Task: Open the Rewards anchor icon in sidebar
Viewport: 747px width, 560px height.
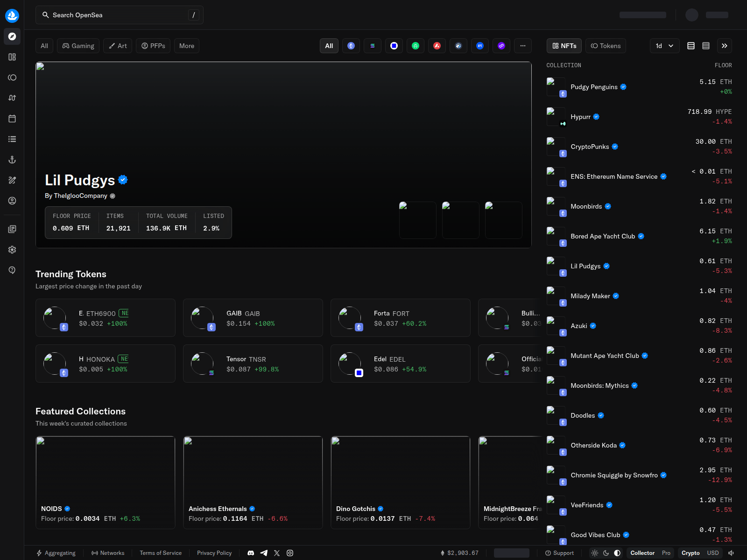Action: (x=12, y=160)
